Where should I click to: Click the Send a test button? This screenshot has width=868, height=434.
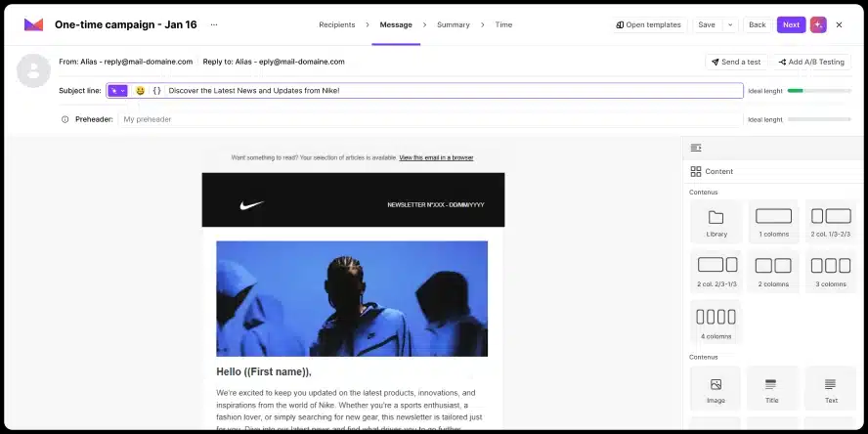tap(736, 62)
